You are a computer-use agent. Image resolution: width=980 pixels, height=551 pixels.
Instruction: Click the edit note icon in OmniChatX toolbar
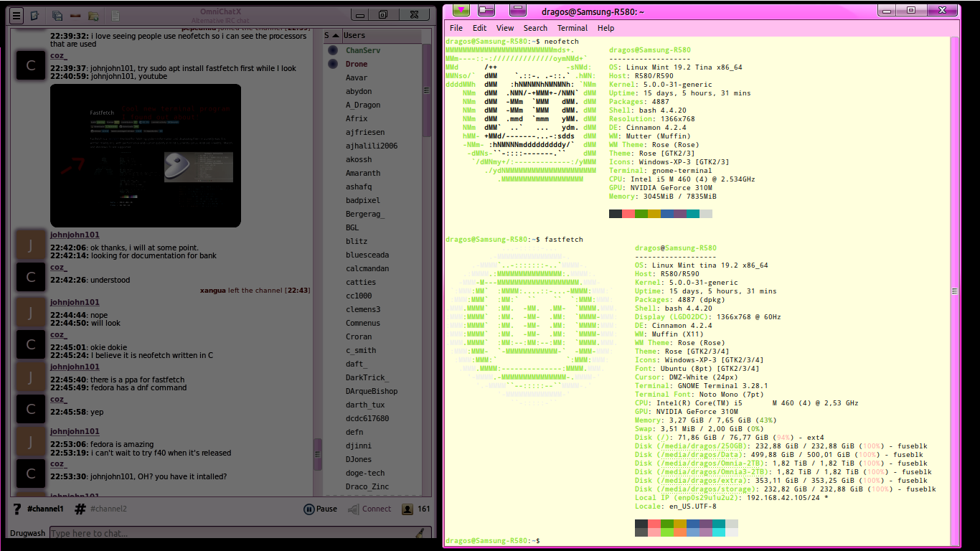(x=34, y=15)
